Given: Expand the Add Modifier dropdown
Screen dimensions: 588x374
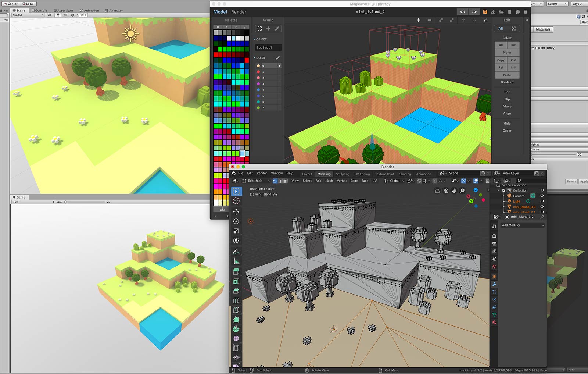Looking at the screenshot, I should point(522,225).
